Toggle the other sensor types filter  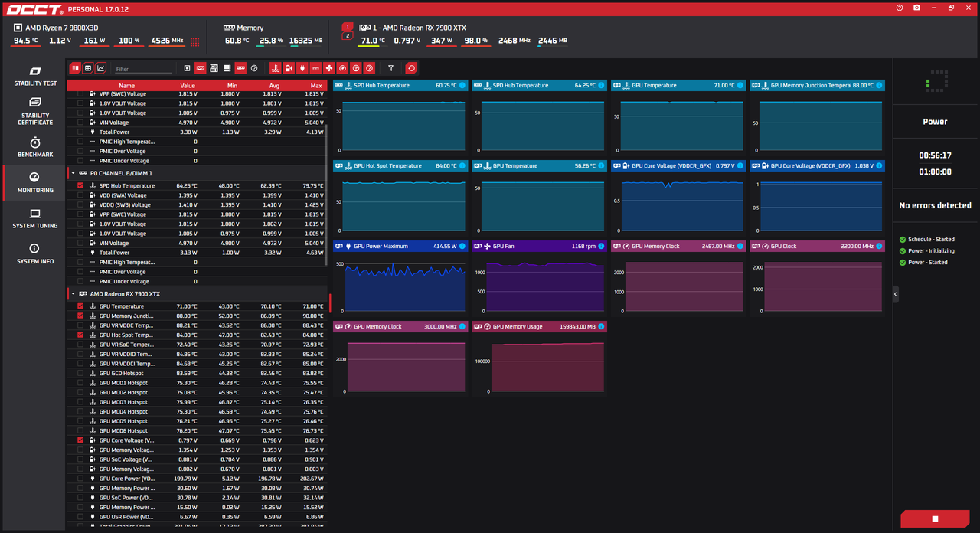coord(370,68)
